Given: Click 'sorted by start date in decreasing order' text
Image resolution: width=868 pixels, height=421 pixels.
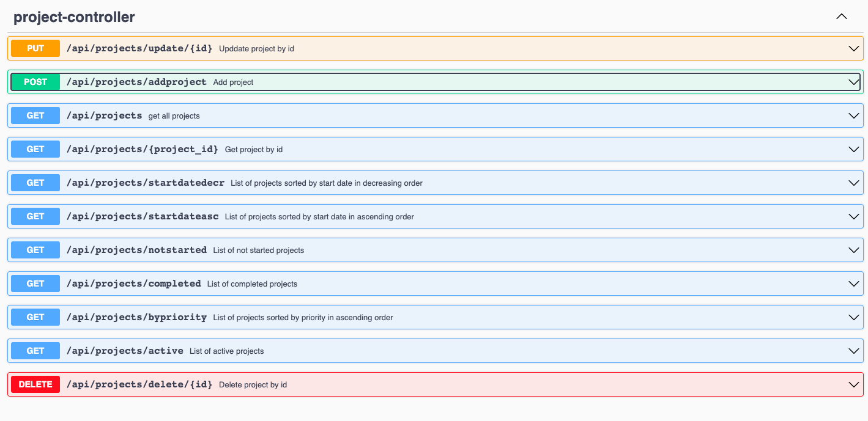Looking at the screenshot, I should coord(352,183).
